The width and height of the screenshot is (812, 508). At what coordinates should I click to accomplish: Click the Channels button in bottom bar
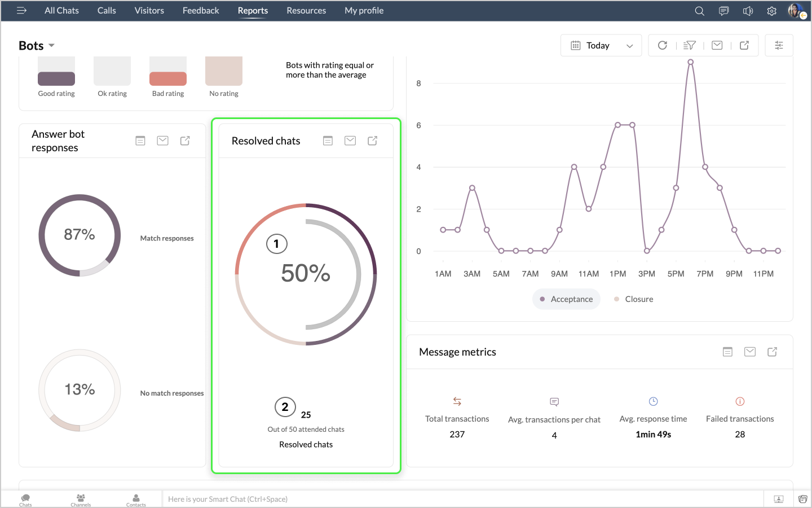tap(81, 500)
